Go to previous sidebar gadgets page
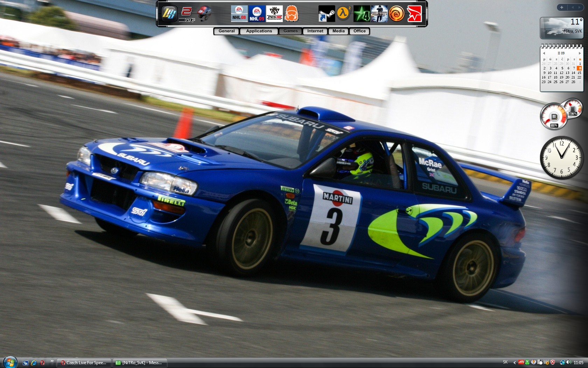 573,7
